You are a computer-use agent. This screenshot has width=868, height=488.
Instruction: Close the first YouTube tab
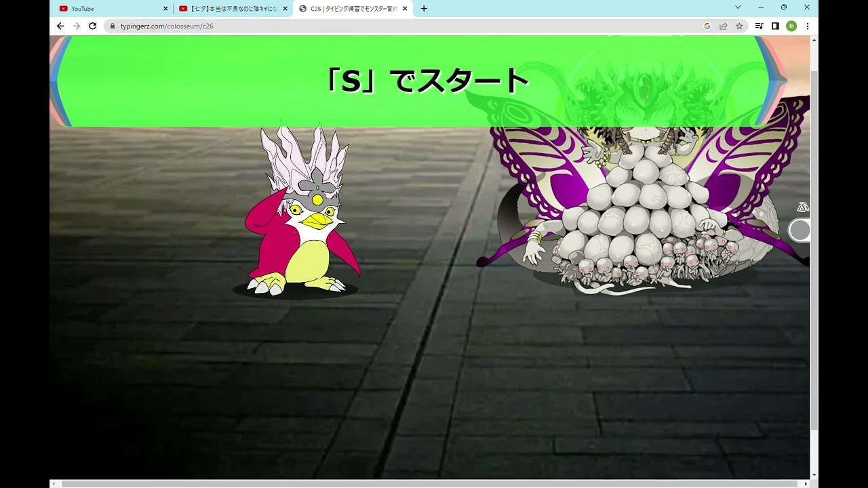pyautogui.click(x=165, y=9)
